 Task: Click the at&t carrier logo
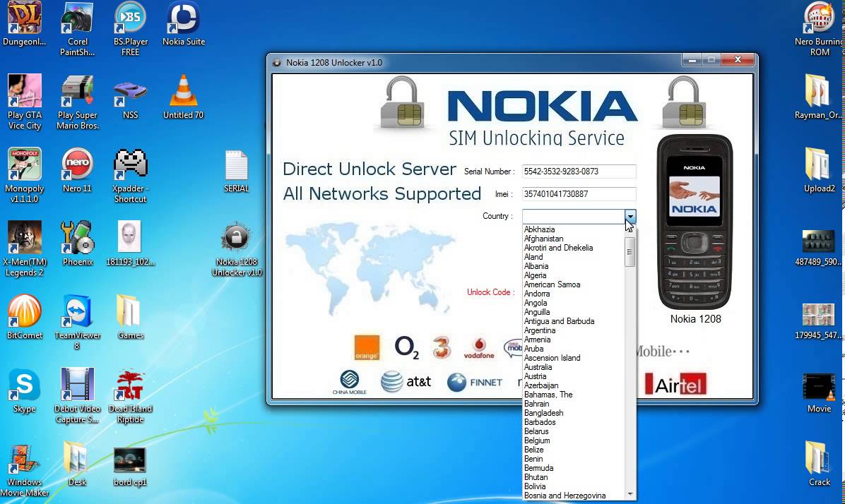pos(406,382)
